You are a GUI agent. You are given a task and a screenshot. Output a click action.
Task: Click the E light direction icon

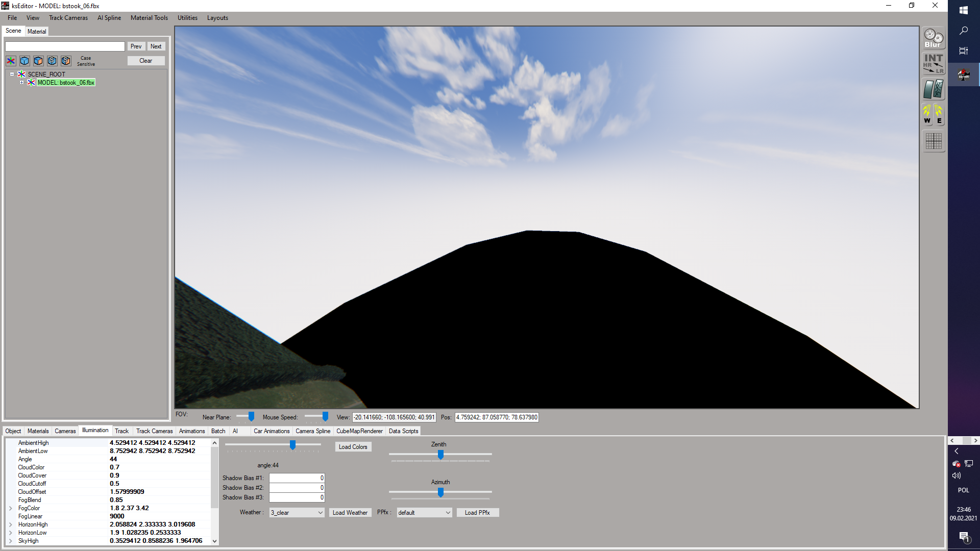point(939,114)
